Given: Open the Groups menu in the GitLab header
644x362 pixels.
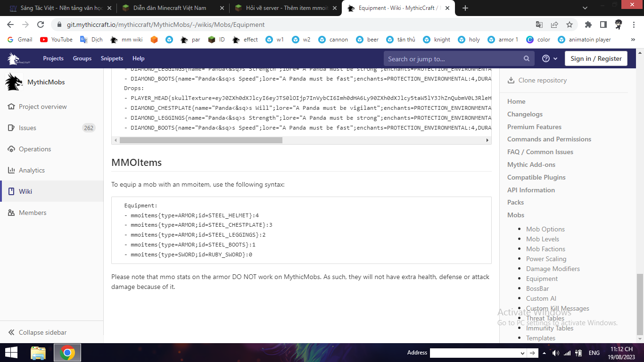Looking at the screenshot, I should [82, 58].
